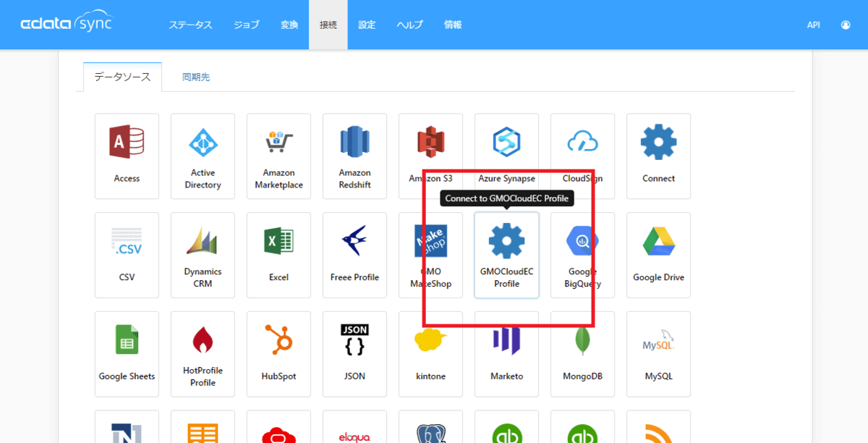Open the Dynamics CRM connector
Screen dimensions: 868x443
pyautogui.click(x=203, y=255)
